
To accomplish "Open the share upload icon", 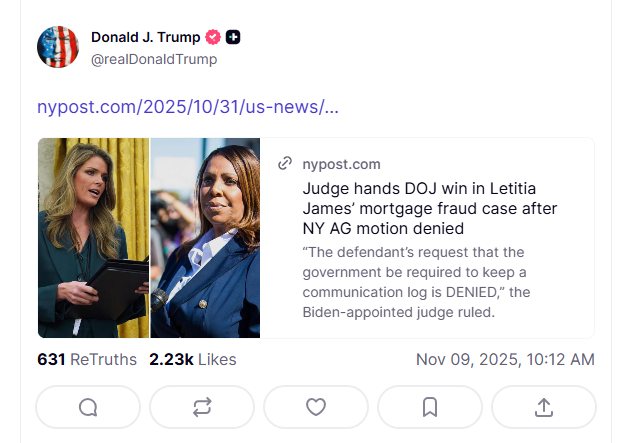I will click(x=544, y=407).
